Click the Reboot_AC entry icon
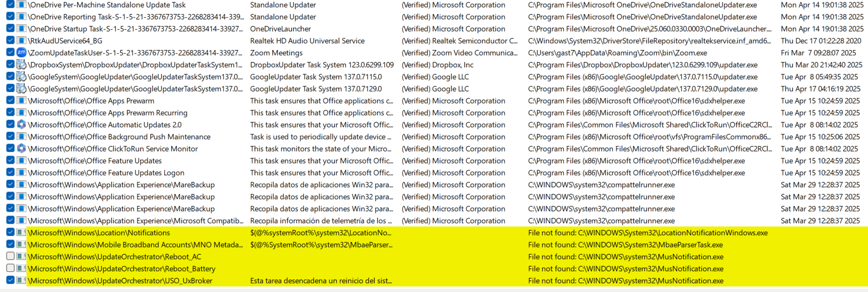 (x=21, y=257)
